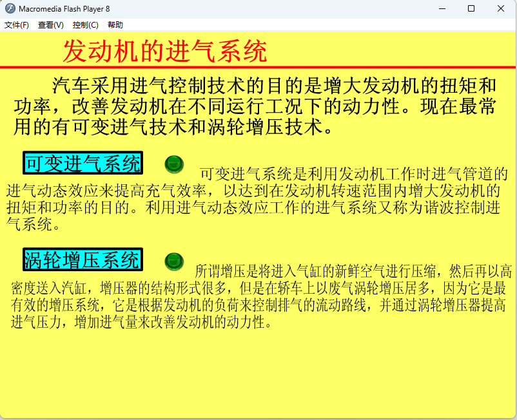Click the line starting 扭矩和功率的目的

[x=253, y=207]
